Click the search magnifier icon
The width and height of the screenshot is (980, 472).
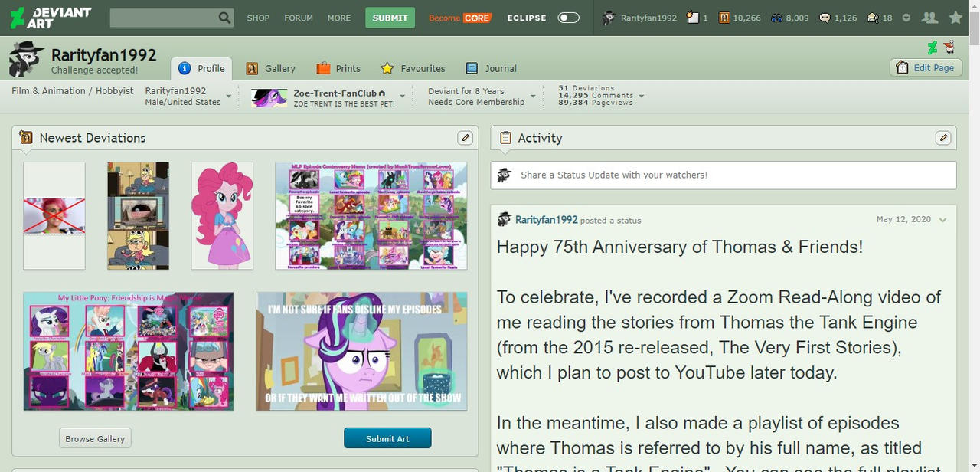[x=224, y=18]
